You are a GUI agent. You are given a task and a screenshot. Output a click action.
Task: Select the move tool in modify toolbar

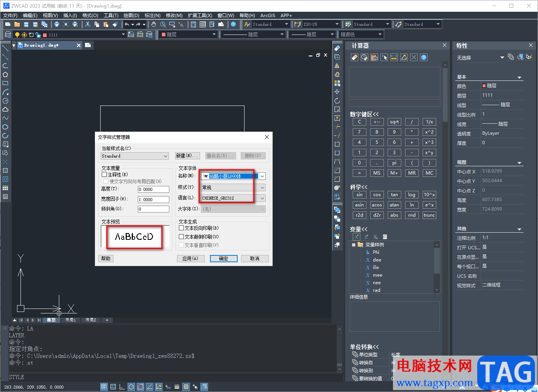337,92
